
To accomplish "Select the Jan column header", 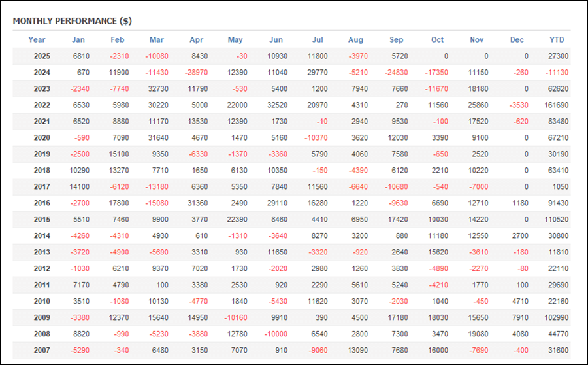I will tap(78, 40).
